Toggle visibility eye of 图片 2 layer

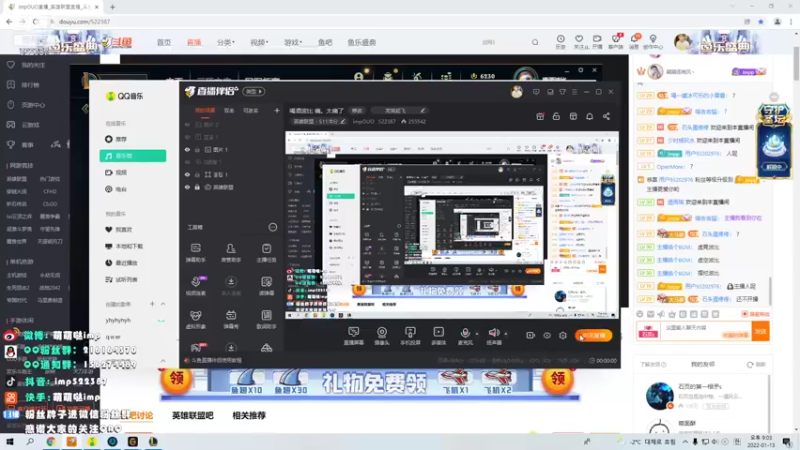tap(187, 125)
